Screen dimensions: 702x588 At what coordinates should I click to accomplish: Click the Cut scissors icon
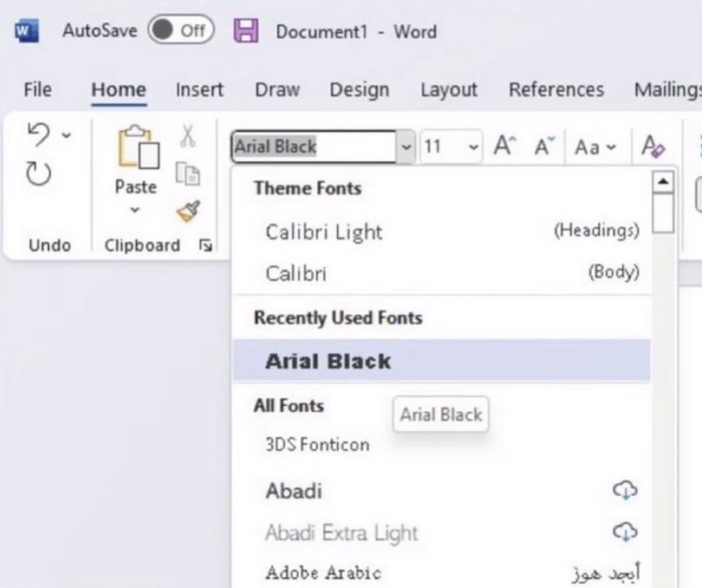pyautogui.click(x=188, y=136)
